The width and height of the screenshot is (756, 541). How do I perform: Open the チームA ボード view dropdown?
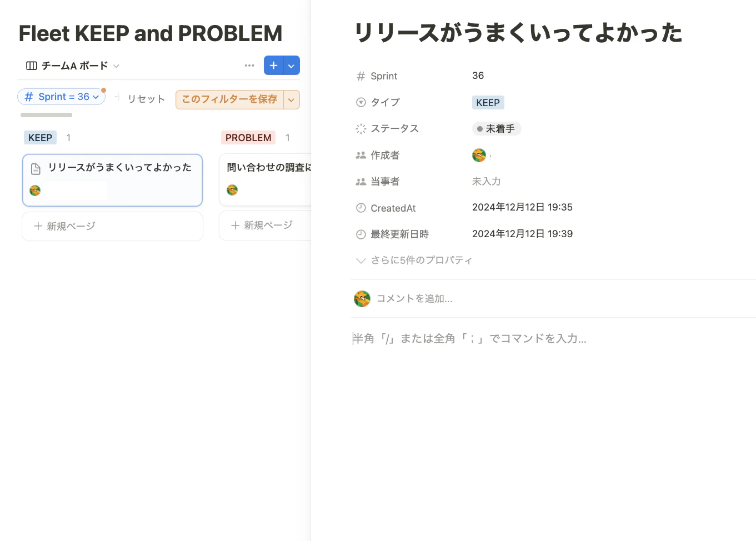(117, 66)
